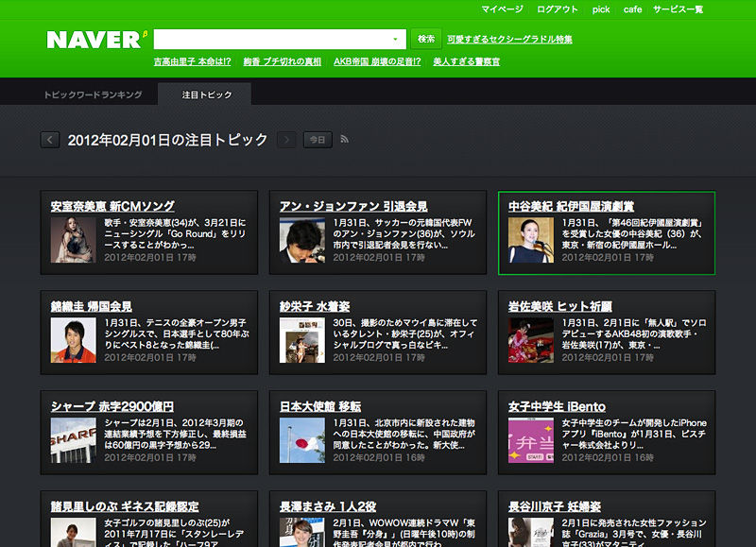The height and width of the screenshot is (547, 756).
Task: Switch to トピックワードランキング tab
Action: point(93,94)
